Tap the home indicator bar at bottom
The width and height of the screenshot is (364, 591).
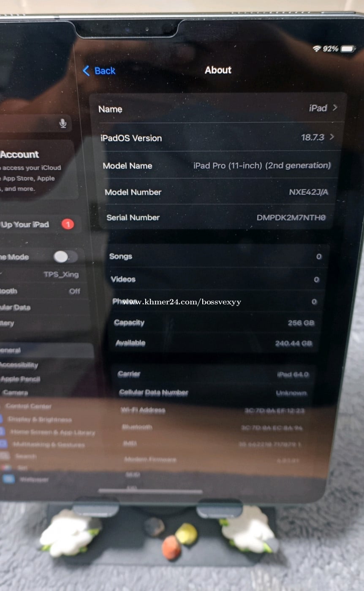pos(150,491)
